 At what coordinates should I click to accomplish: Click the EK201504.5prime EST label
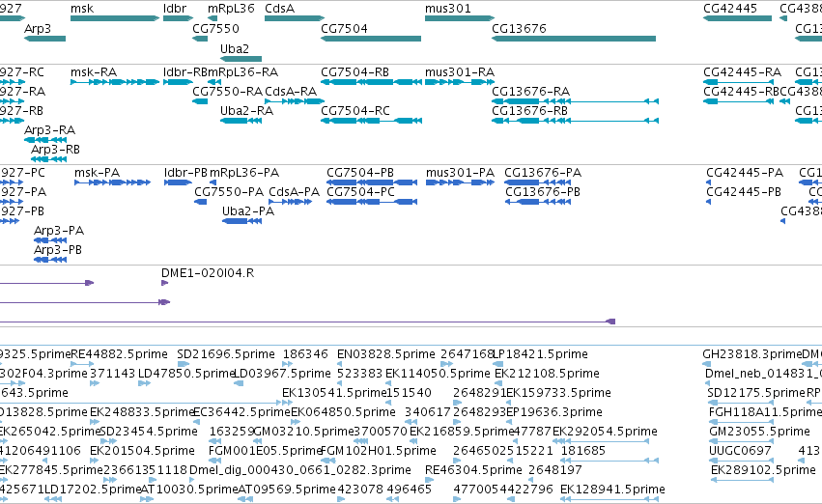pyautogui.click(x=142, y=451)
